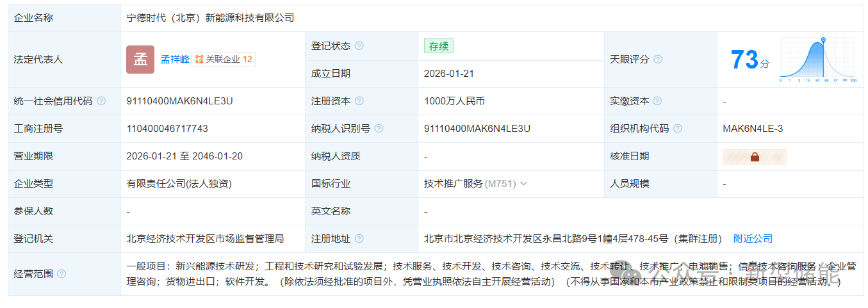
Task: Click the 企业名称 label cell
Action: 64,18
